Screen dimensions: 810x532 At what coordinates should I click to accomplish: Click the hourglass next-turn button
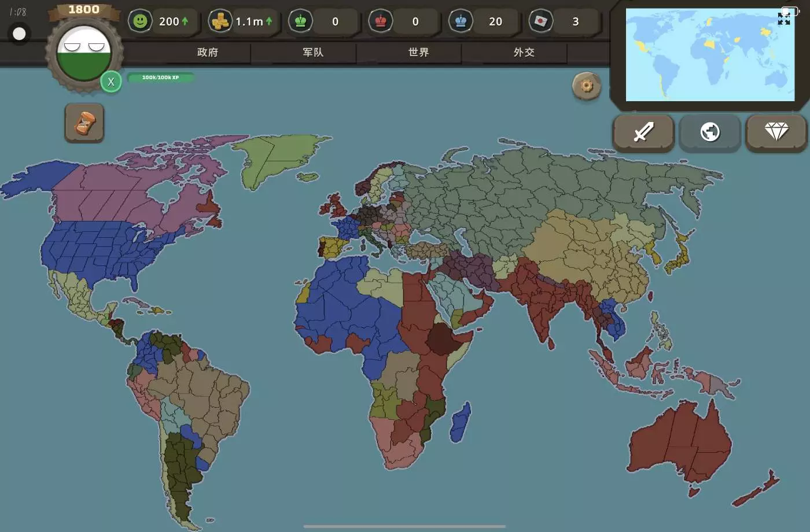(84, 123)
